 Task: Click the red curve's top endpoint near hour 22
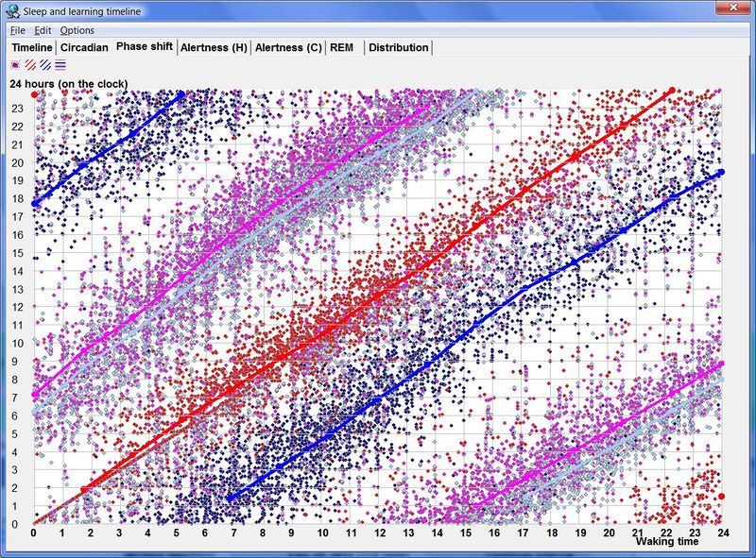[672, 91]
